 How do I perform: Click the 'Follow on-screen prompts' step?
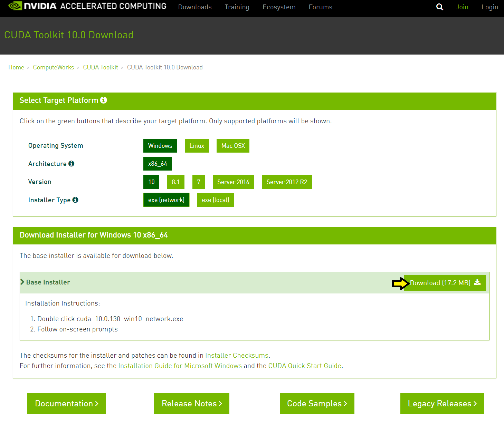pyautogui.click(x=77, y=329)
